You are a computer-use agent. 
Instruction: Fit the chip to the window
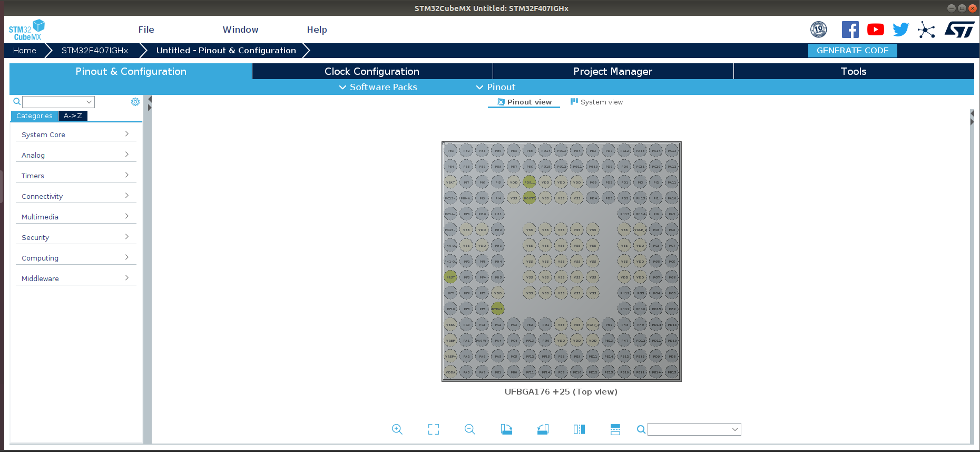[x=434, y=429]
